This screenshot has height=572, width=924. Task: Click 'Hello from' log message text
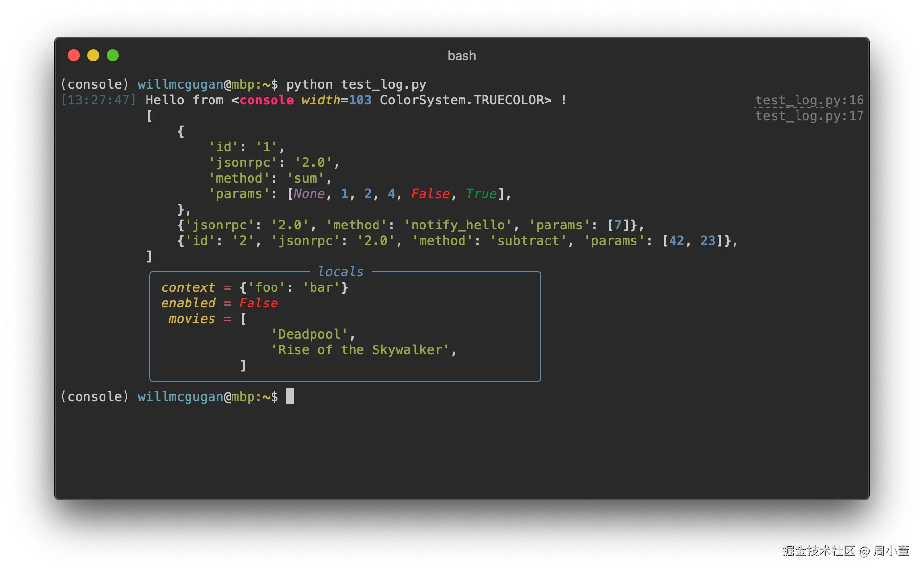coord(184,100)
